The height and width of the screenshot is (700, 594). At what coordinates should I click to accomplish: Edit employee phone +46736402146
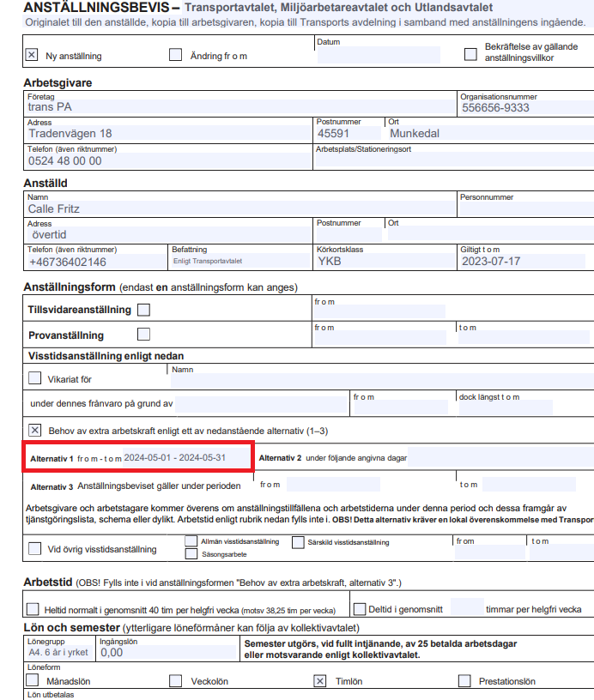click(96, 262)
